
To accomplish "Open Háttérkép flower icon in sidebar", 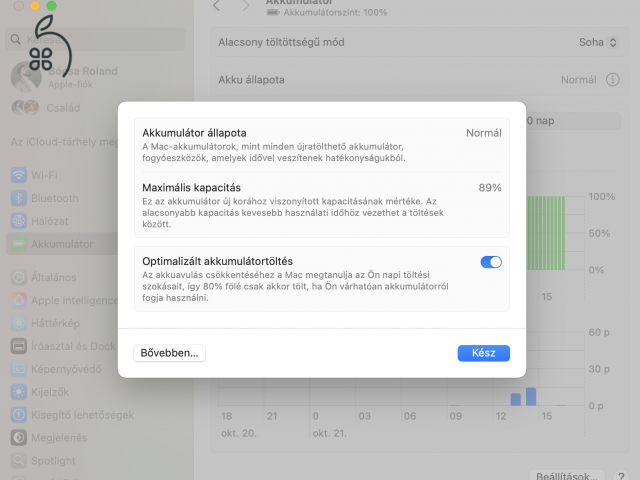I will [x=19, y=323].
